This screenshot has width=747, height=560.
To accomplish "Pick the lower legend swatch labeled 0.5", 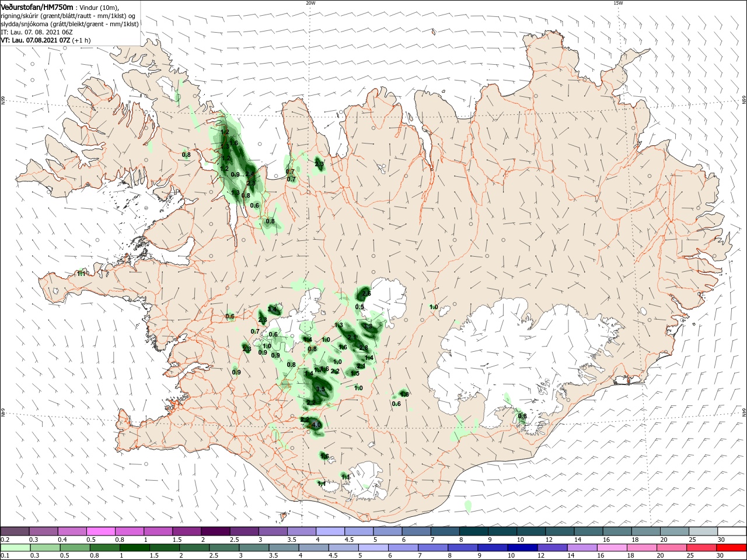I will point(75,548).
